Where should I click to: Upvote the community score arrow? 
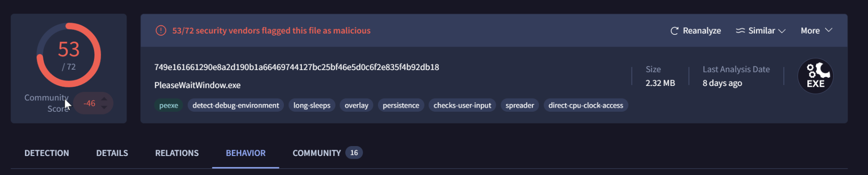(104, 99)
